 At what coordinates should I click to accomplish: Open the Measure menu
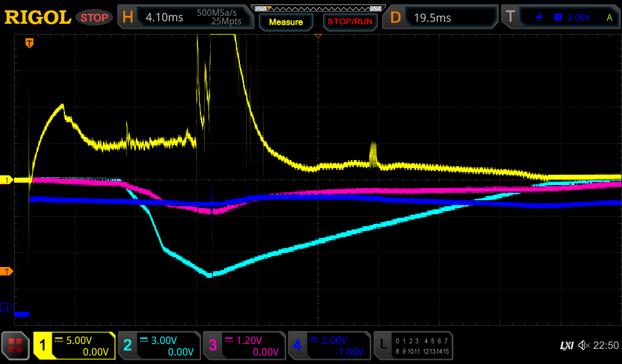point(285,22)
